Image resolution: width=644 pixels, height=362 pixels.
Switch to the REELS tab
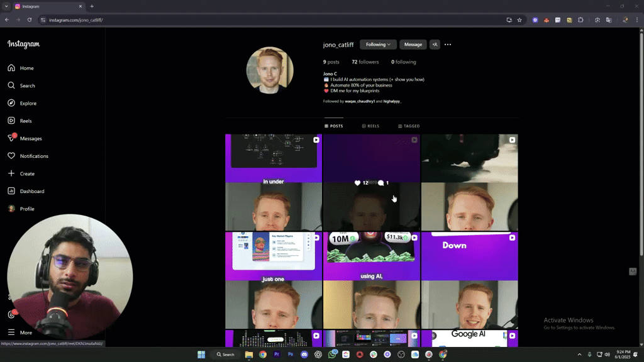coord(370,126)
